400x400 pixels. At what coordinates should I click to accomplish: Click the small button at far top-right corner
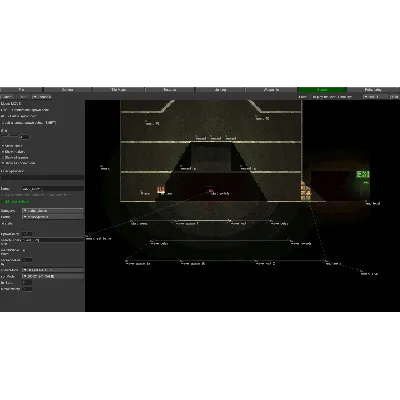[x=394, y=97]
